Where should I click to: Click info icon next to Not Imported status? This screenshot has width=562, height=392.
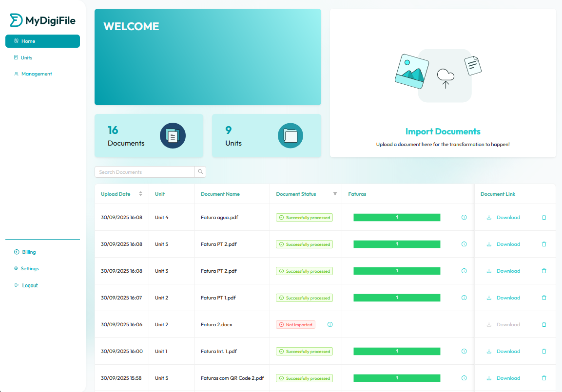pyautogui.click(x=330, y=325)
